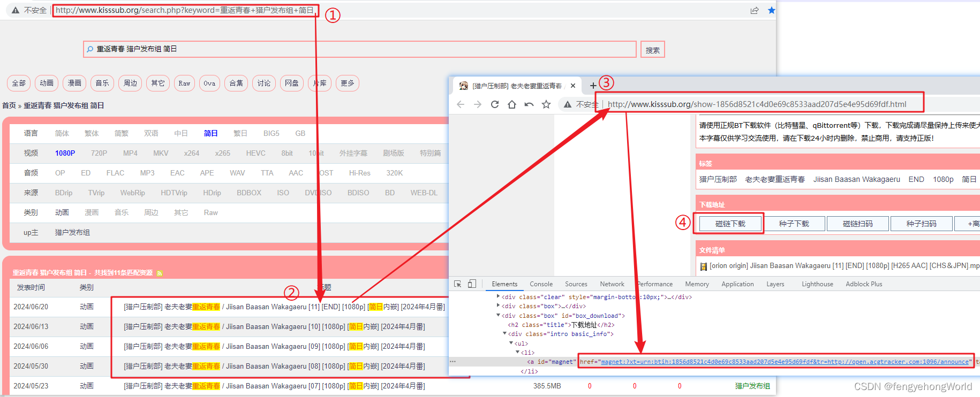Open the 2024/06/13 episode [10] result
Screen dimensions: 980x397
pyautogui.click(x=274, y=326)
